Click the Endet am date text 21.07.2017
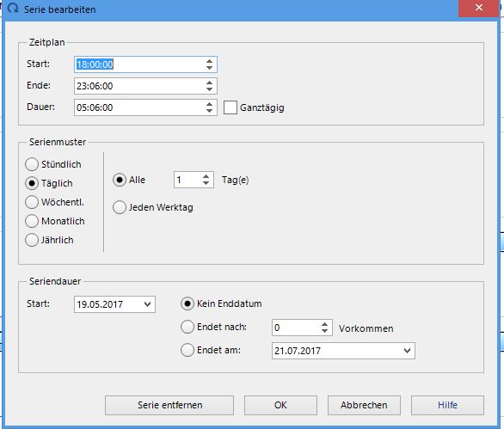The width and height of the screenshot is (504, 429). [x=298, y=351]
